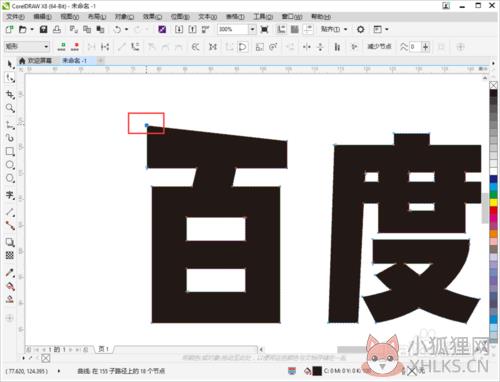Open the Effects menu

pos(152,16)
